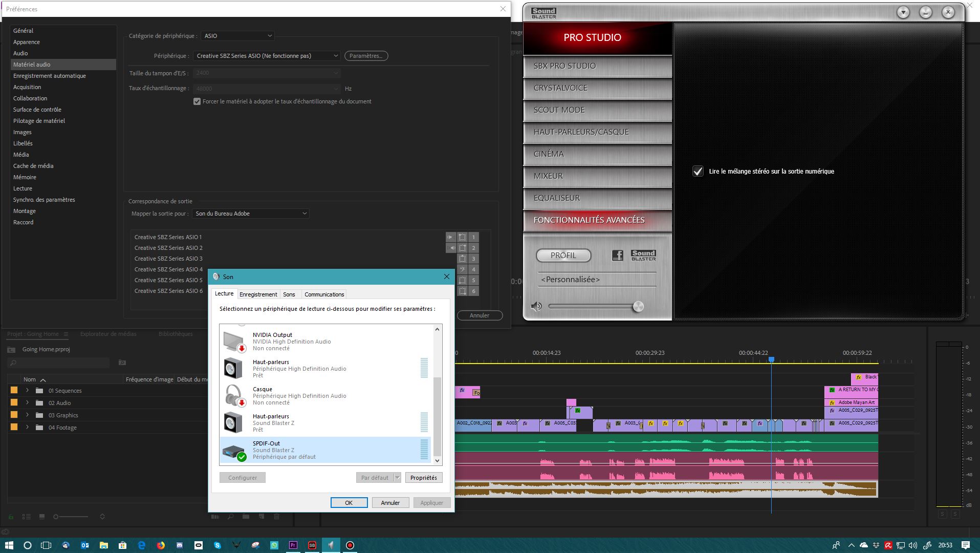Click the Configurer button in Son dialog
This screenshot has width=980, height=553.
[243, 478]
